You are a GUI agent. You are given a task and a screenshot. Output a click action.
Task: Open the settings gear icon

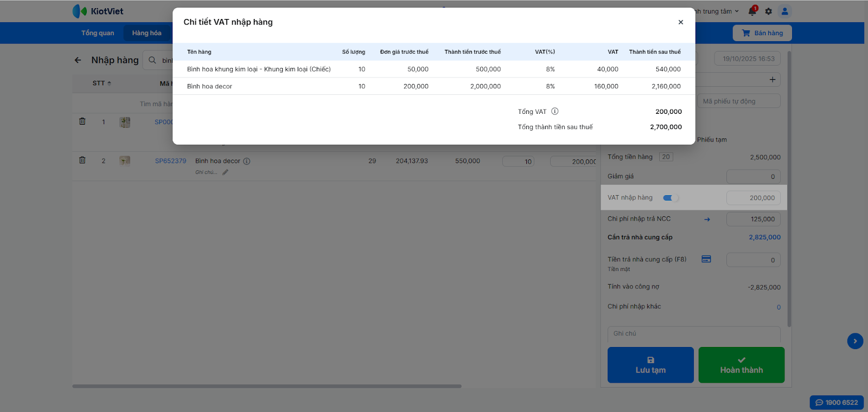tap(768, 11)
